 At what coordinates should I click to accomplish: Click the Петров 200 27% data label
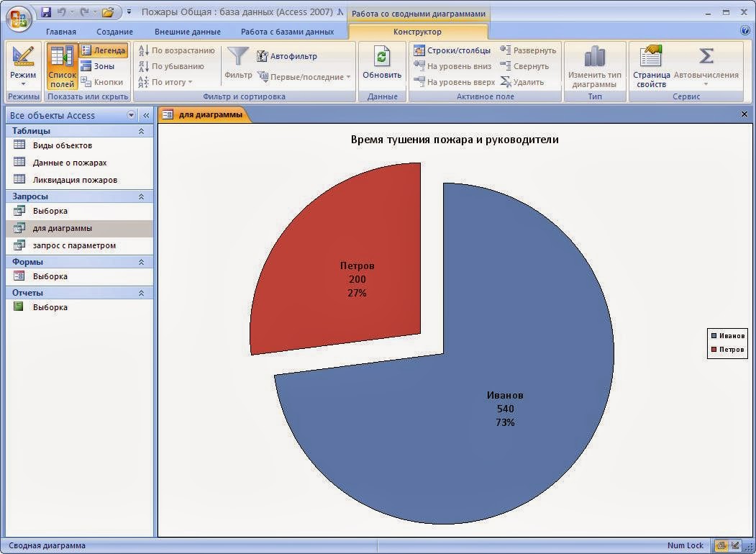357,279
